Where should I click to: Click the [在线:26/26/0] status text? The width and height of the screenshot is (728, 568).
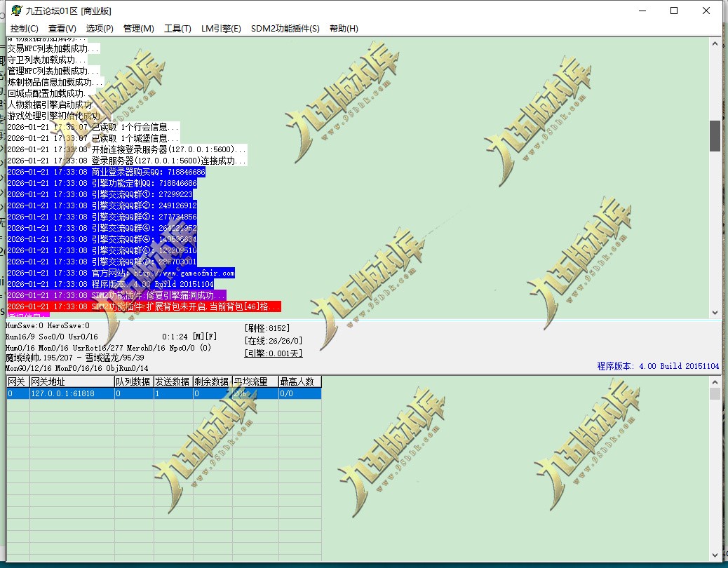tap(274, 341)
